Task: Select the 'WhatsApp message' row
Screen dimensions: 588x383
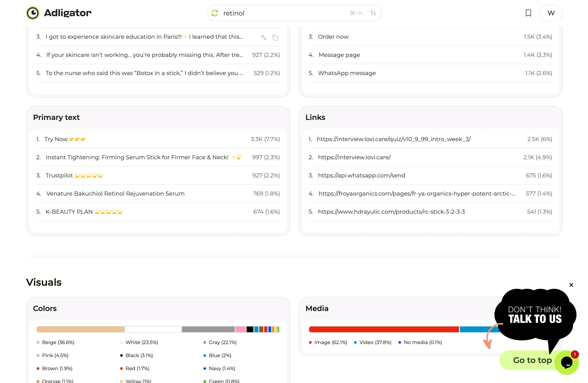Action: coord(430,73)
